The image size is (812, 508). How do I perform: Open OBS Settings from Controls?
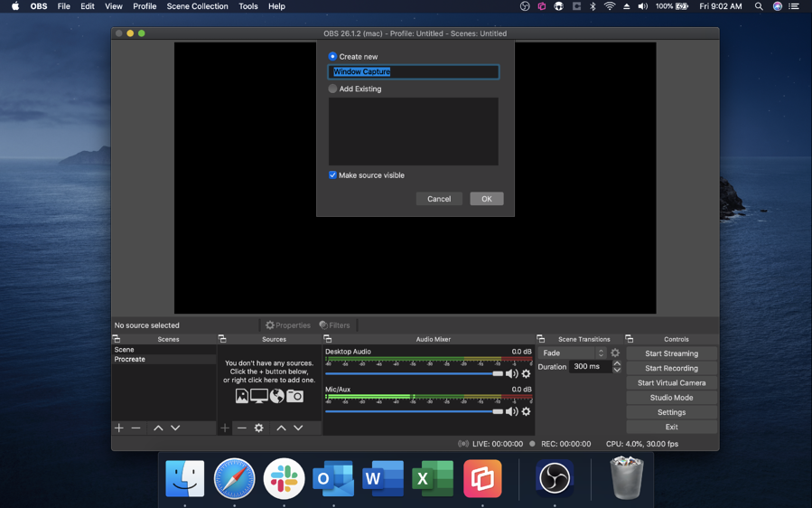point(672,412)
